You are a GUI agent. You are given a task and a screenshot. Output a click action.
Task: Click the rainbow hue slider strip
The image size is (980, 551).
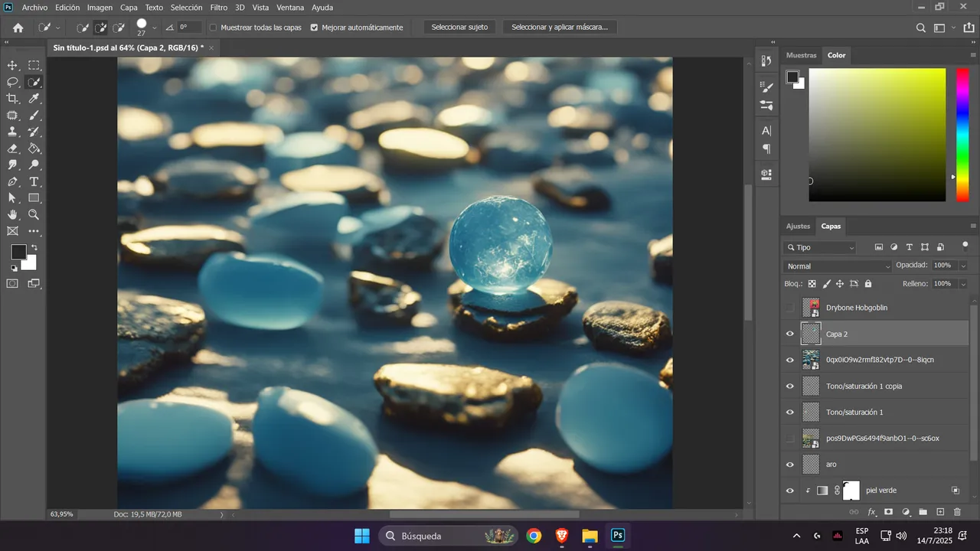point(962,135)
